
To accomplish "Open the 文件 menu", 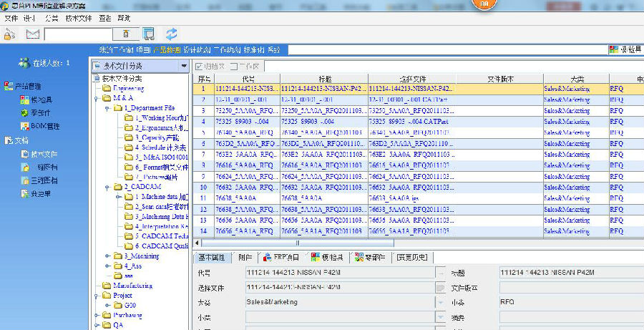I will pyautogui.click(x=11, y=17).
